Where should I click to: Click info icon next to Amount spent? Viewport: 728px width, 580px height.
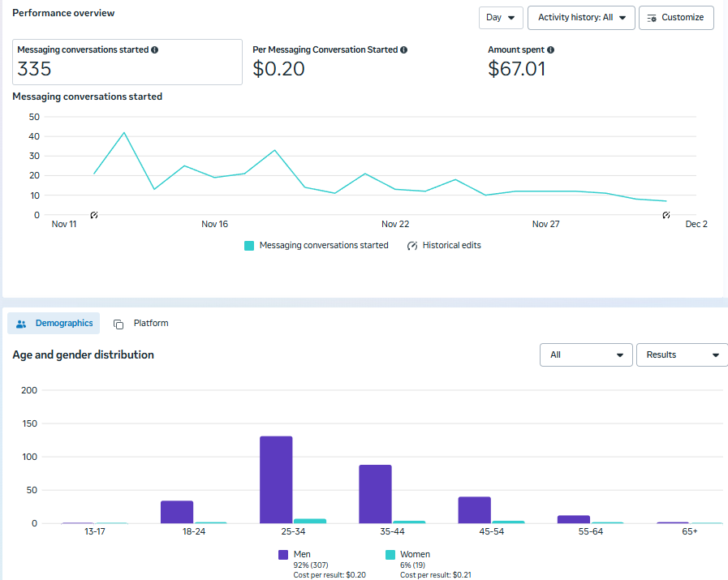pos(550,49)
